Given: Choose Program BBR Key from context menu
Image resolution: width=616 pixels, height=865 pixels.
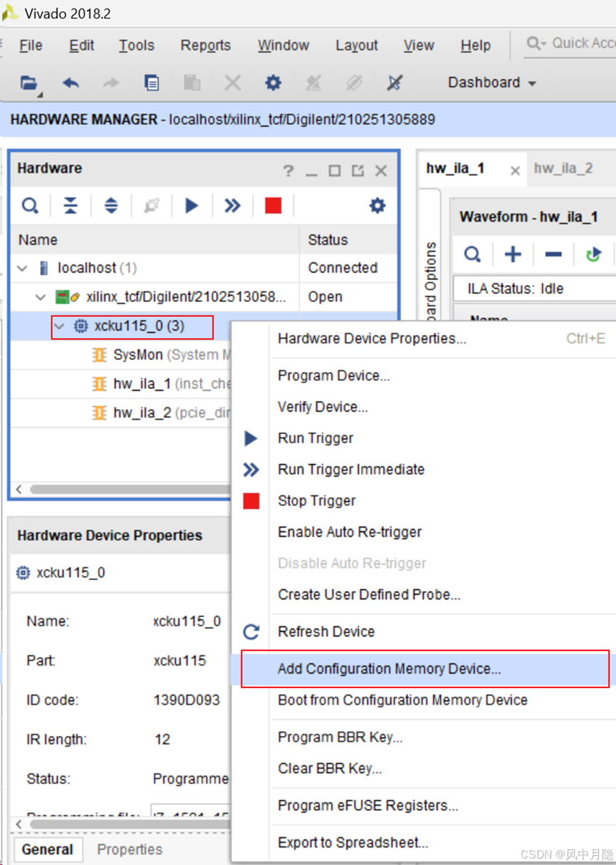Looking at the screenshot, I should click(x=423, y=737).
